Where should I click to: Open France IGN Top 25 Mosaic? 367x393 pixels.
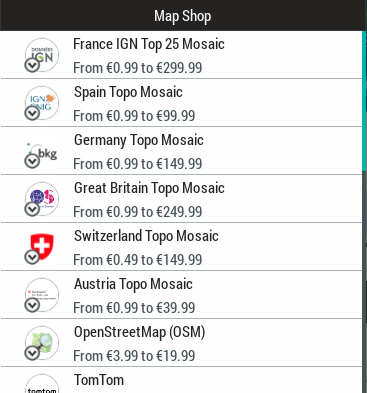(x=181, y=55)
